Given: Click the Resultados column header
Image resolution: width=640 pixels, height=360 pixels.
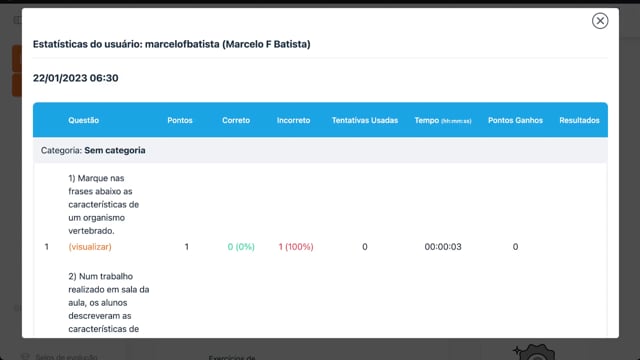Looking at the screenshot, I should 579,120.
